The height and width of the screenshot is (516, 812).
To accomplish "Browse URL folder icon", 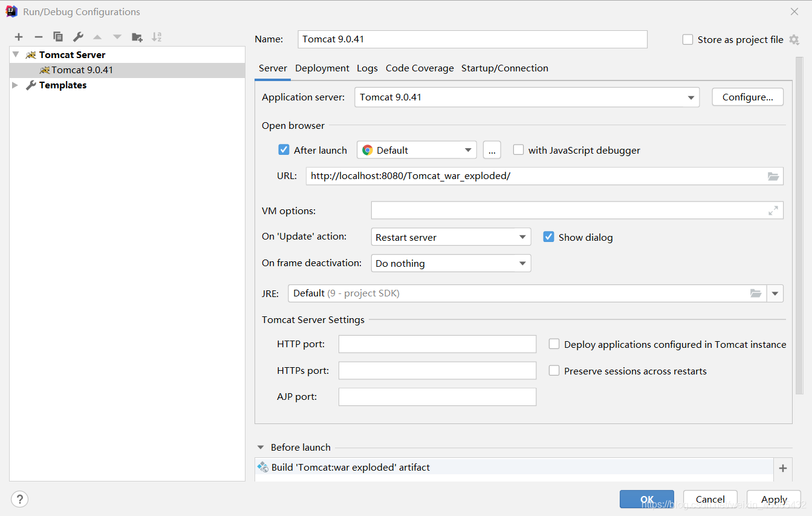I will 773,176.
